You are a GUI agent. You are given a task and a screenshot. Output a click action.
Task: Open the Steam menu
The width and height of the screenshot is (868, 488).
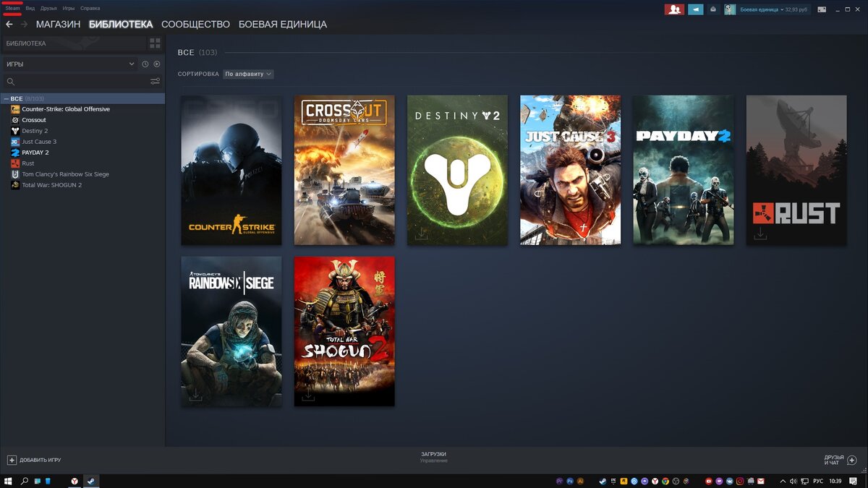pyautogui.click(x=12, y=8)
